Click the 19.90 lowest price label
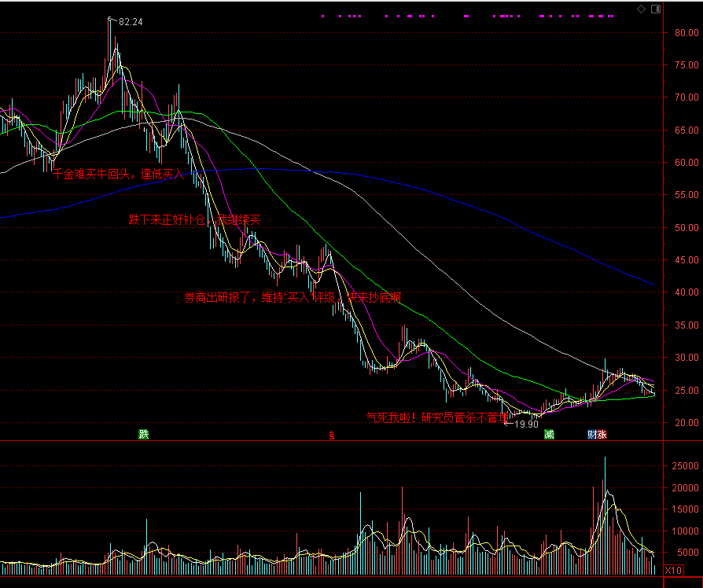 point(526,424)
